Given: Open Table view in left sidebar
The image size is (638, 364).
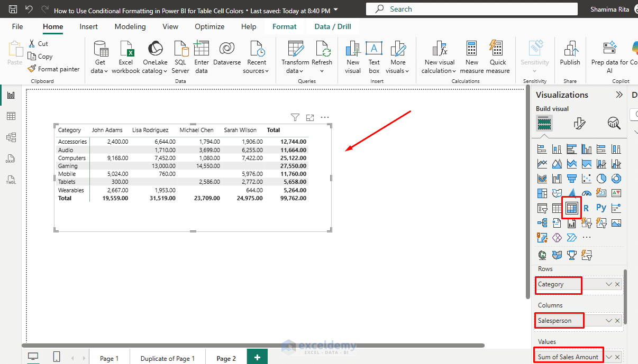Looking at the screenshot, I should [x=11, y=116].
